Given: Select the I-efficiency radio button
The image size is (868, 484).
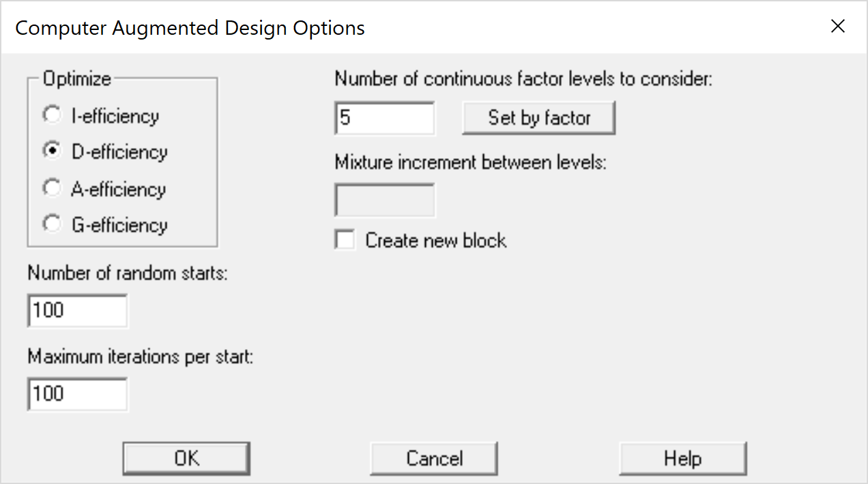Looking at the screenshot, I should 52,116.
